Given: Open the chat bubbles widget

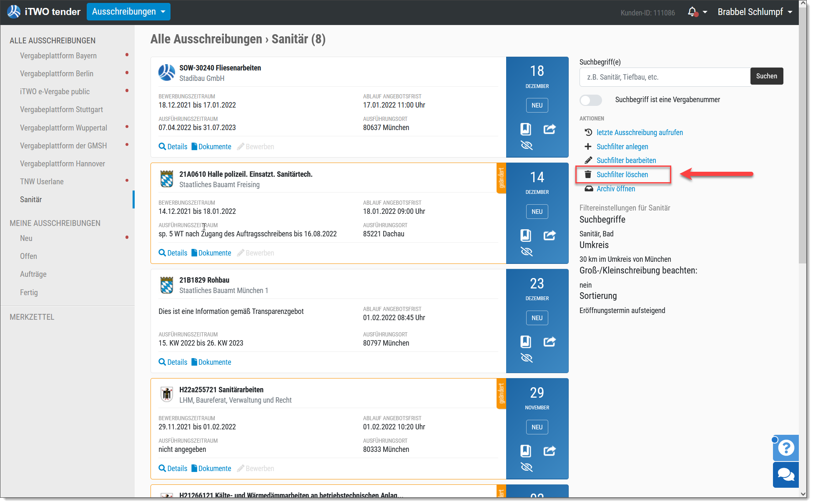Looking at the screenshot, I should pyautogui.click(x=786, y=475).
